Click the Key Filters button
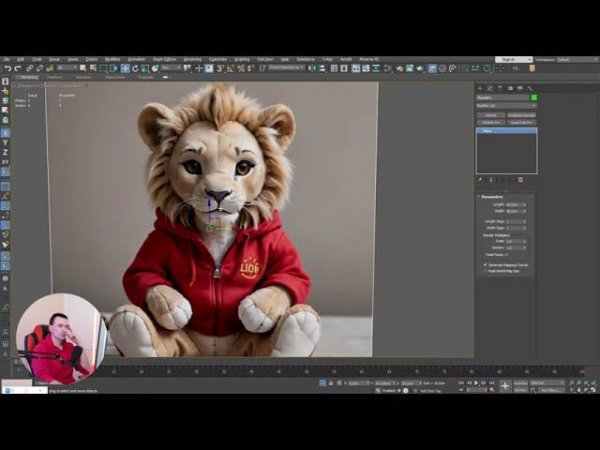 551,390
